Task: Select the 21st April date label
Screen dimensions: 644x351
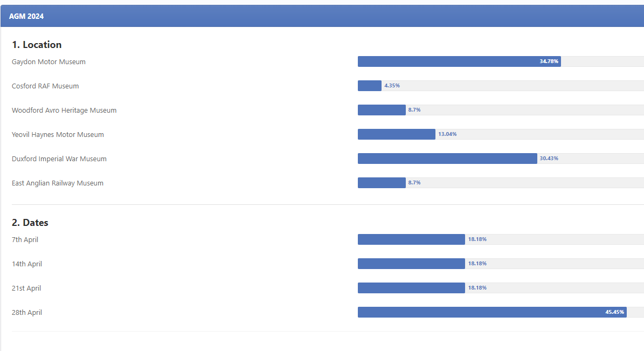Action: click(26, 288)
